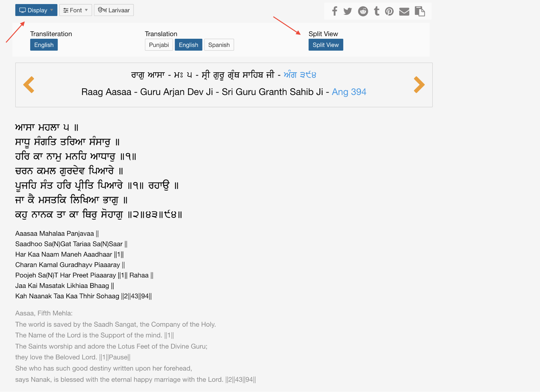Screen dimensions: 540x392
Task: Open the Font settings dropdown
Action: click(75, 10)
